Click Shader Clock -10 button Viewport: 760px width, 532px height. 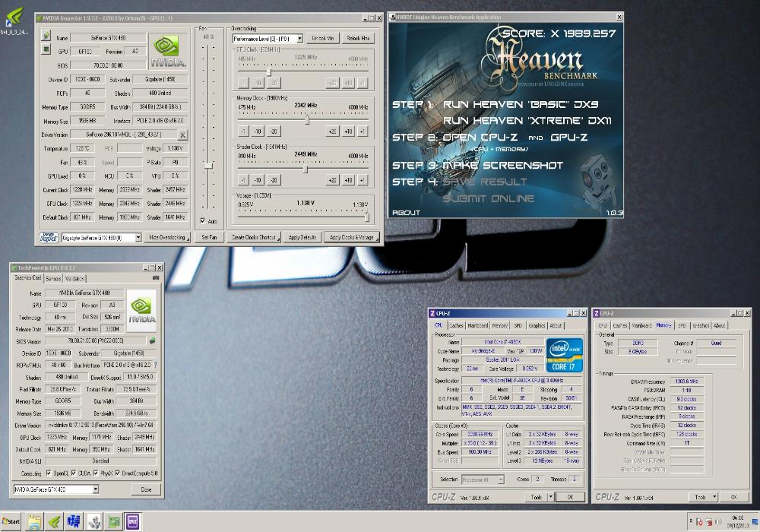[258, 180]
